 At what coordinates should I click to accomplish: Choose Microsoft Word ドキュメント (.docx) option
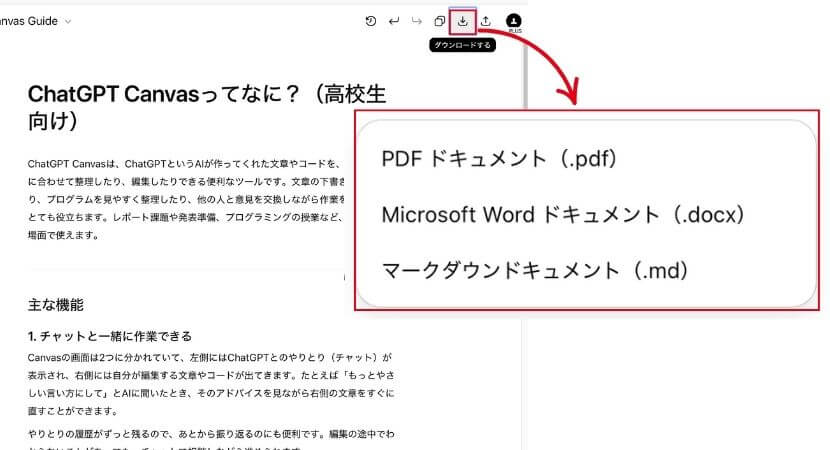click(x=563, y=214)
